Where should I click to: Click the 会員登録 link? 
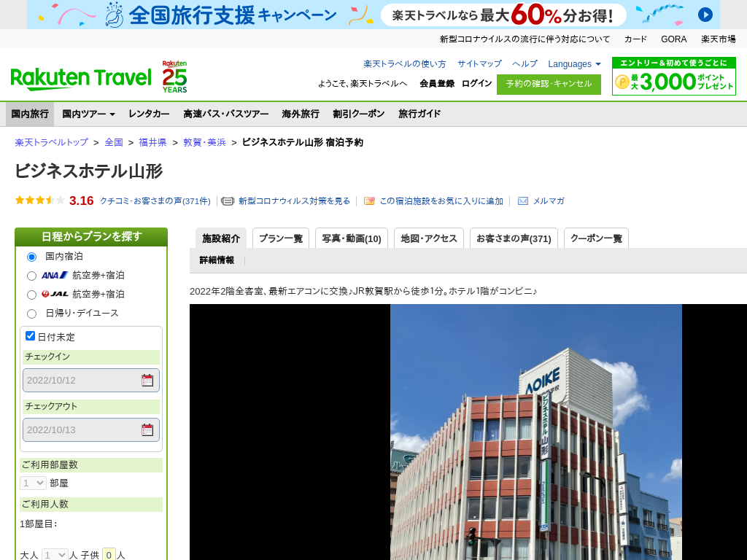point(437,83)
